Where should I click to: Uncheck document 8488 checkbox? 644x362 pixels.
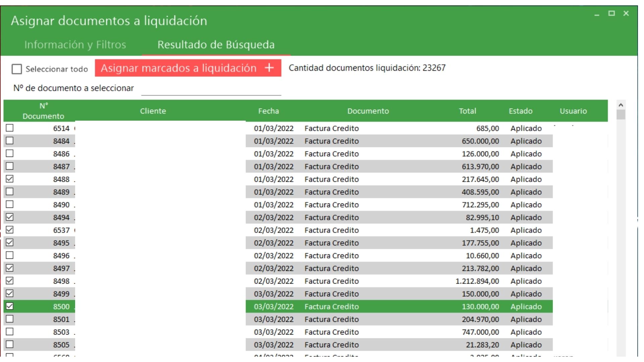(x=10, y=179)
